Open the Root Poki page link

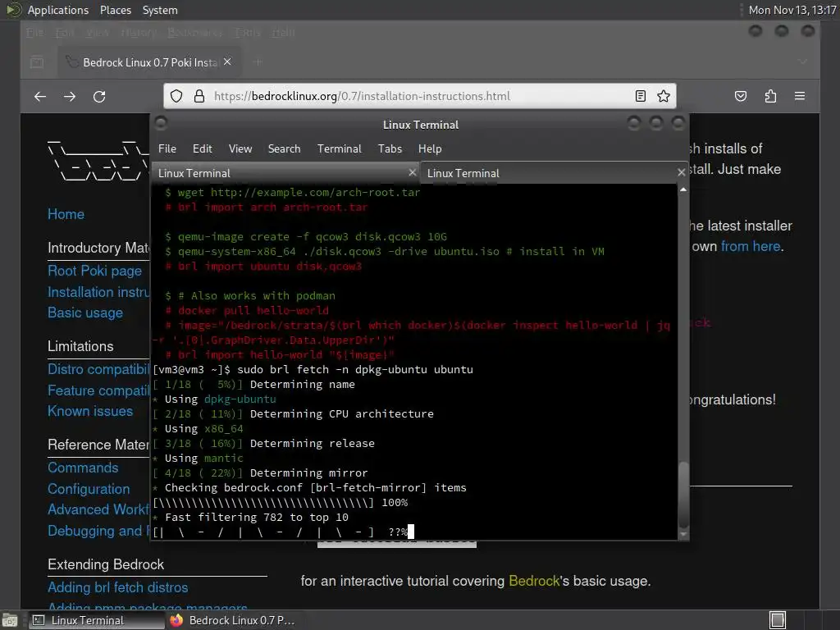pyautogui.click(x=95, y=271)
